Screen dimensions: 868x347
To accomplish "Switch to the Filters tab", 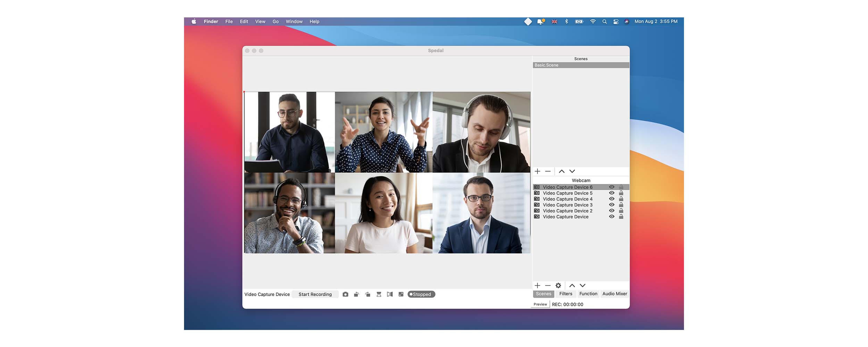I will coord(566,294).
